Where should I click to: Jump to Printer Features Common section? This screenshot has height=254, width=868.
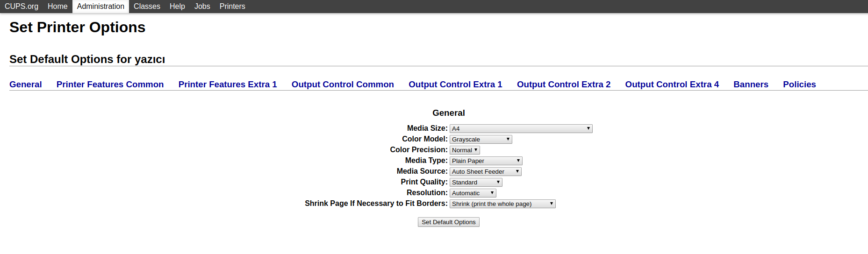110,84
